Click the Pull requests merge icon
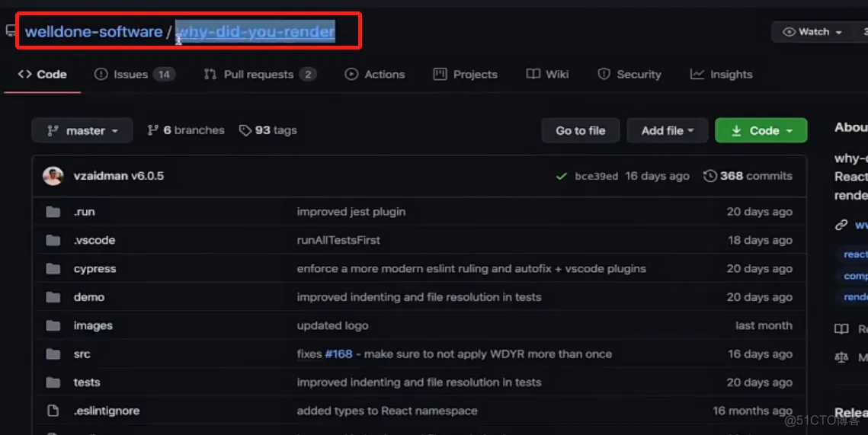This screenshot has width=868, height=435. tap(210, 74)
